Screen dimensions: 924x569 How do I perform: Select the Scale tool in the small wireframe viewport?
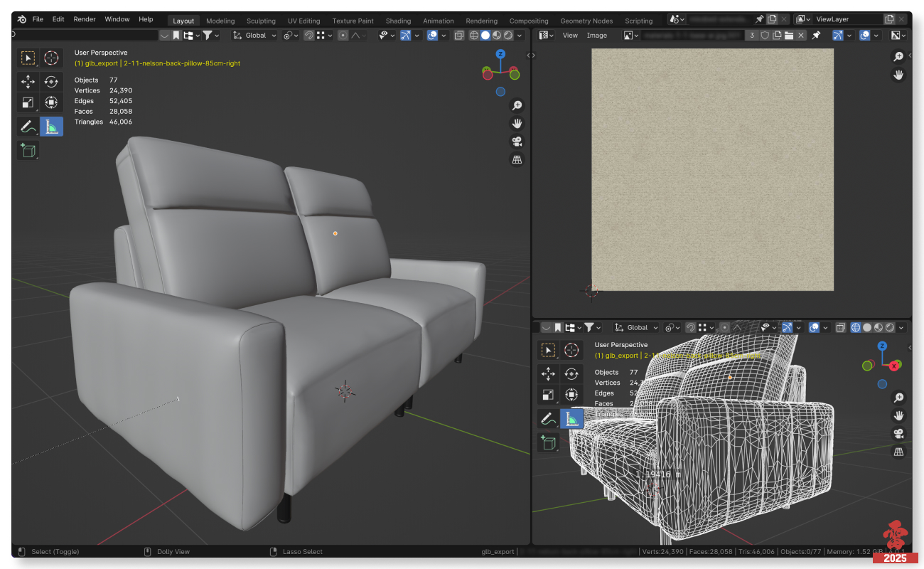point(548,395)
